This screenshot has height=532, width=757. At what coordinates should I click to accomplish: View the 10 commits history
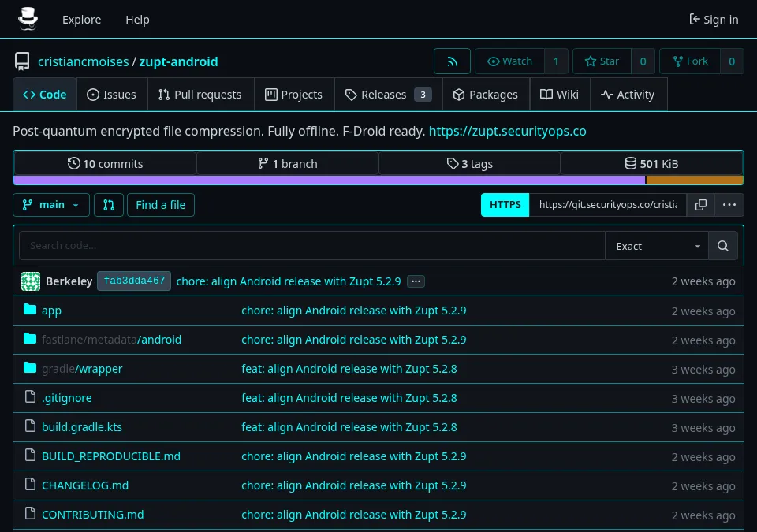[x=105, y=164]
